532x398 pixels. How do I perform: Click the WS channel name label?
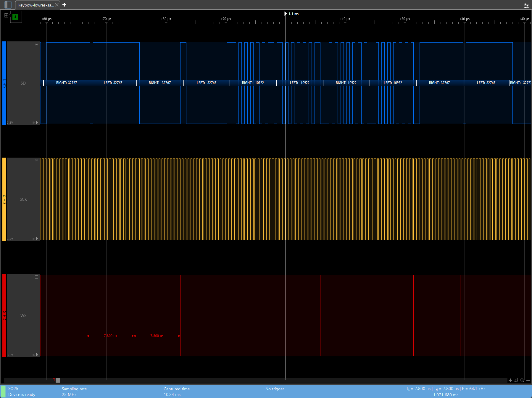[x=23, y=316]
